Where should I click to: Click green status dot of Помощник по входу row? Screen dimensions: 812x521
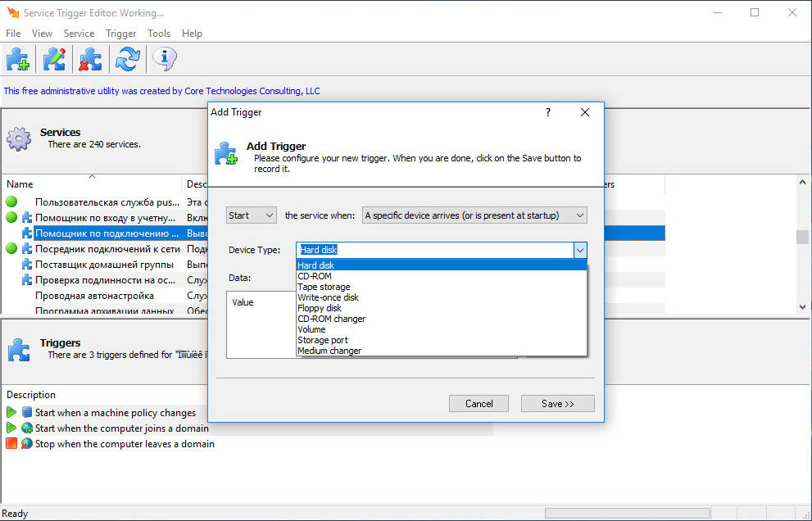click(11, 217)
